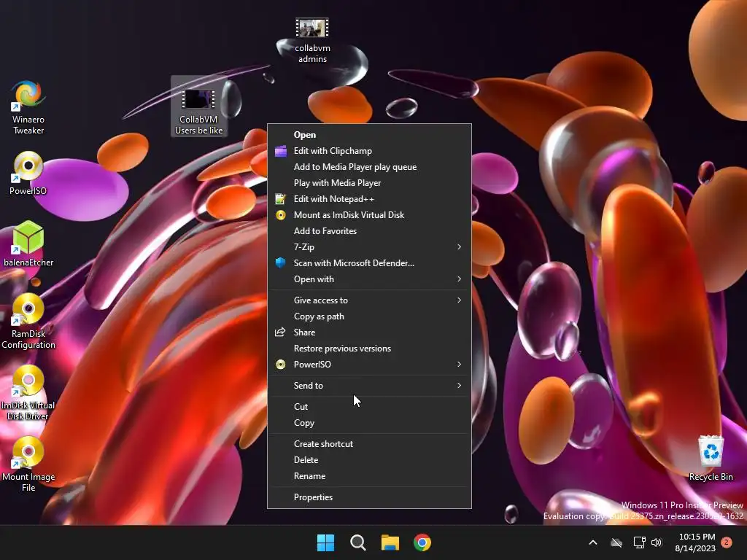Image resolution: width=747 pixels, height=560 pixels.
Task: Open the volume speaker tray icon
Action: pyautogui.click(x=657, y=542)
